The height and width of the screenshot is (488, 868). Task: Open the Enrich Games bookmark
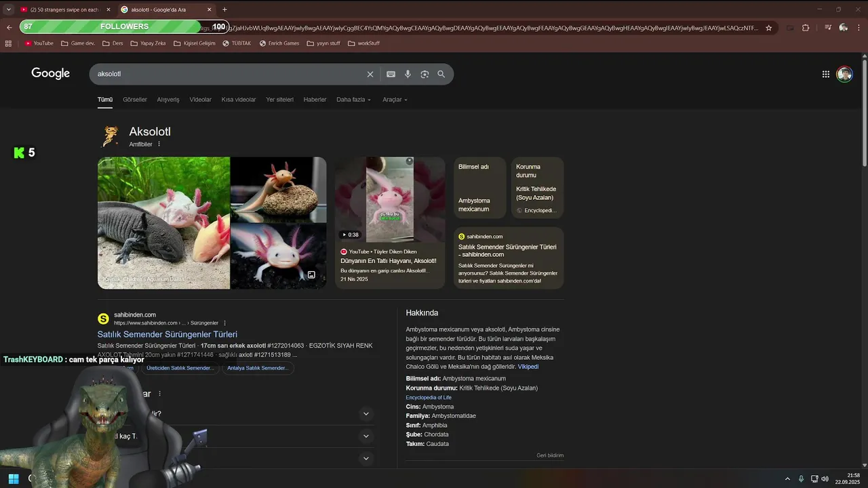tap(279, 43)
